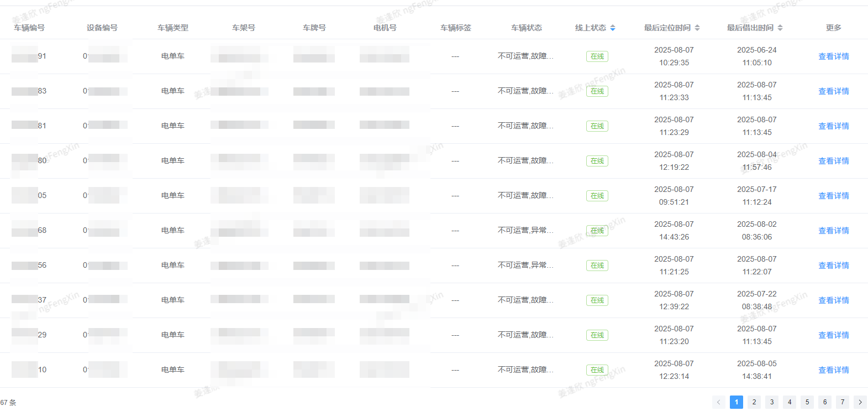View details of vehicle ending 10

833,370
